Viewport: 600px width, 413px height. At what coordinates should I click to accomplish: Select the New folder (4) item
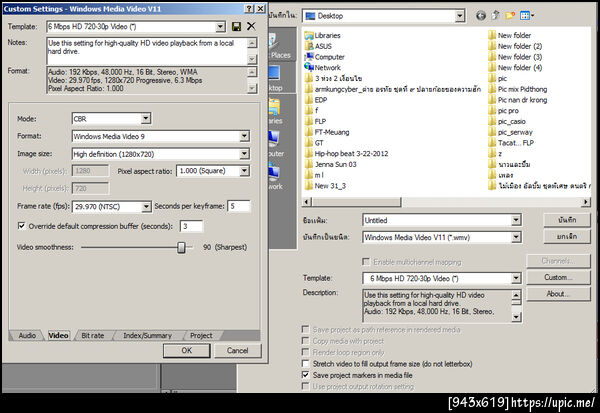point(515,67)
